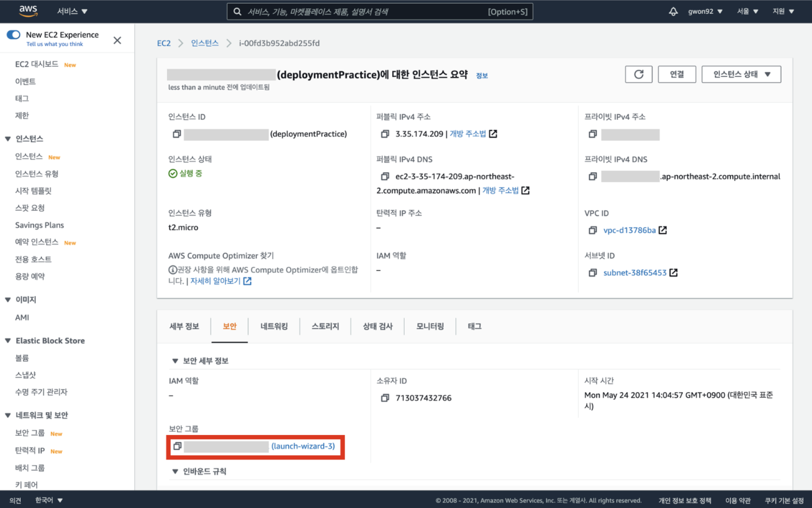Viewport: 812px width, 508px height.
Task: Collapse the Elastic Block Store section
Action: click(8, 341)
